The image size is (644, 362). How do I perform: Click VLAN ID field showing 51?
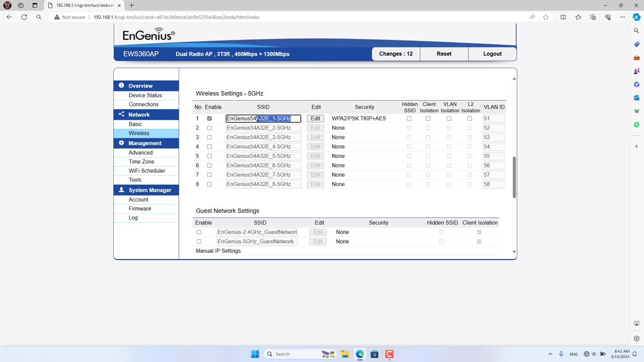pos(493,119)
